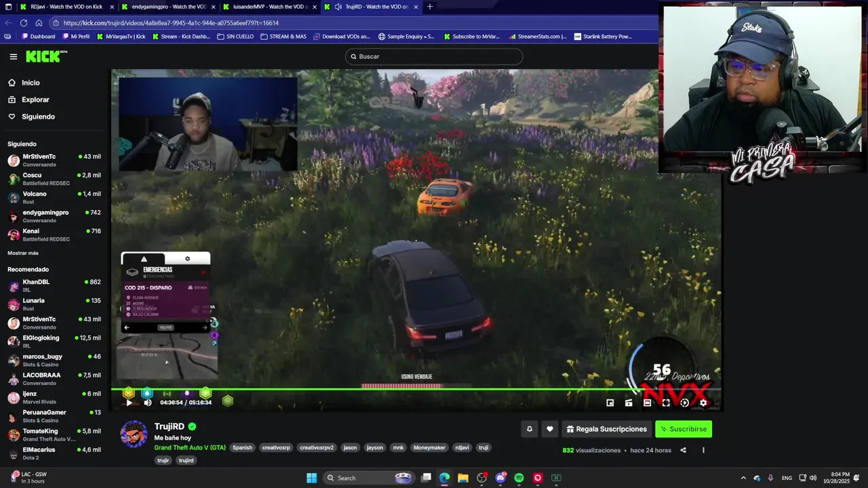Click the Buscar search field
The height and width of the screenshot is (488, 868).
[x=434, y=56]
